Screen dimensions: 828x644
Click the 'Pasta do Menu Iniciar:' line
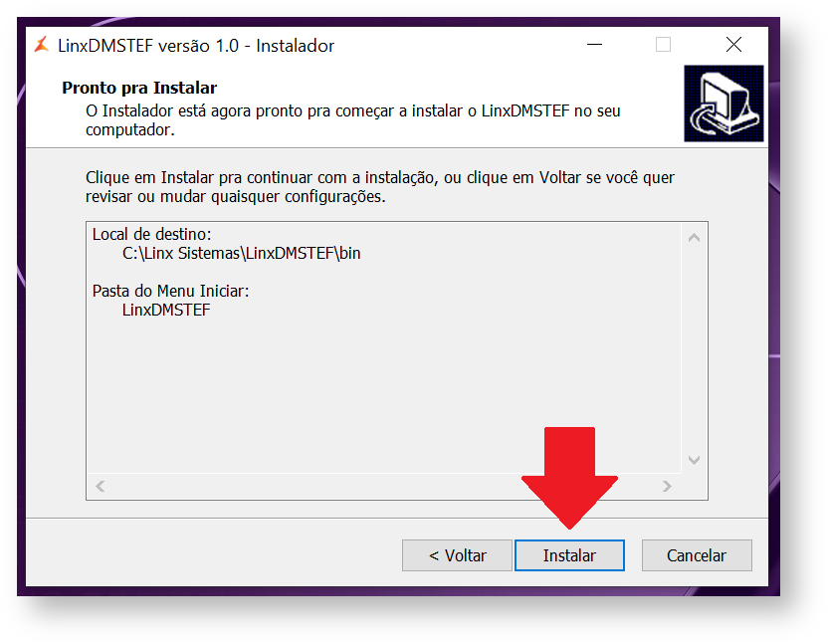[170, 291]
